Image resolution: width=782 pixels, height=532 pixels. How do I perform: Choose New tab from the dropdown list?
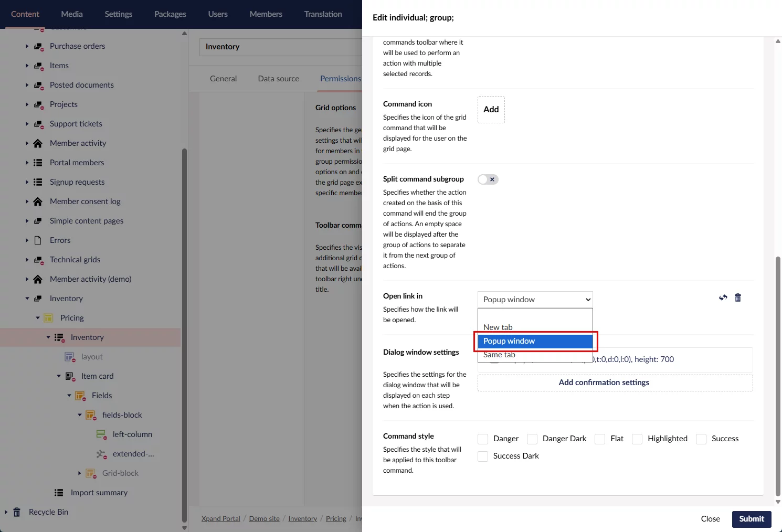click(x=498, y=327)
